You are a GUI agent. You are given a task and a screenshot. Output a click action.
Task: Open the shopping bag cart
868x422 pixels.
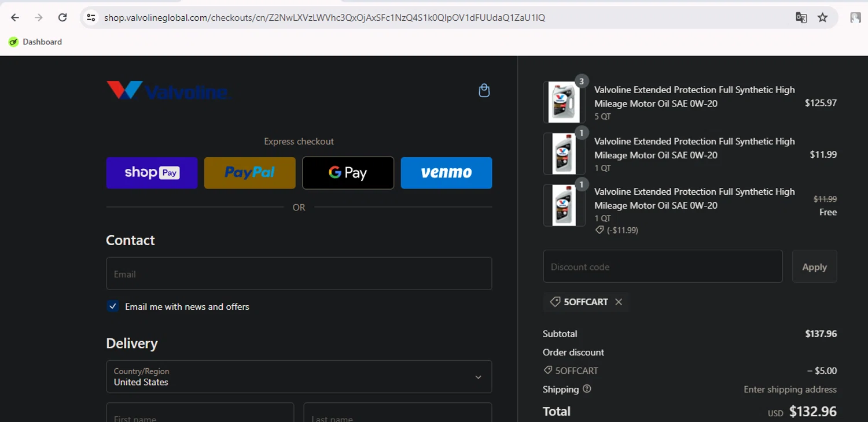point(484,91)
